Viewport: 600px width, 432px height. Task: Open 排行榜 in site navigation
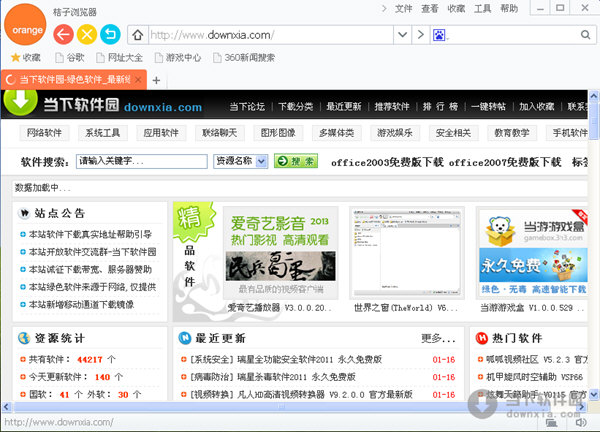click(440, 106)
